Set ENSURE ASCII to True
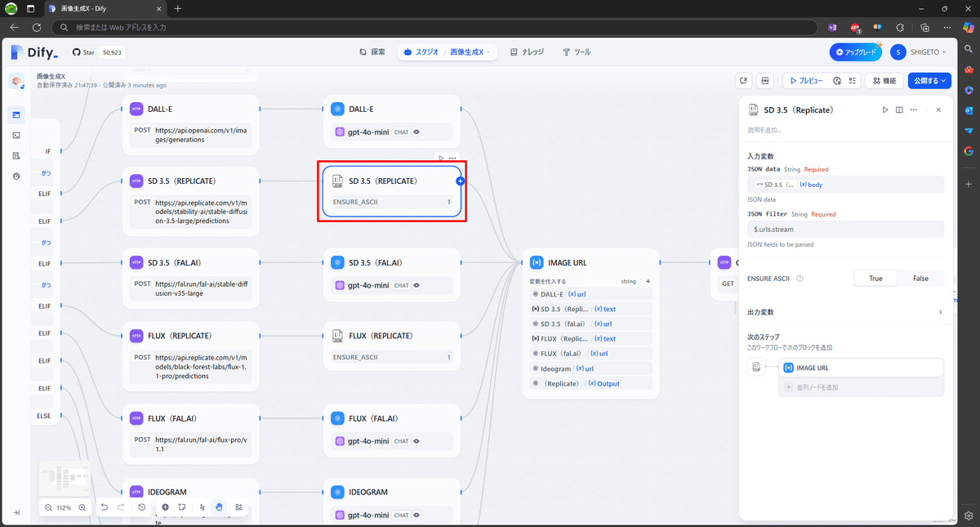 click(875, 279)
